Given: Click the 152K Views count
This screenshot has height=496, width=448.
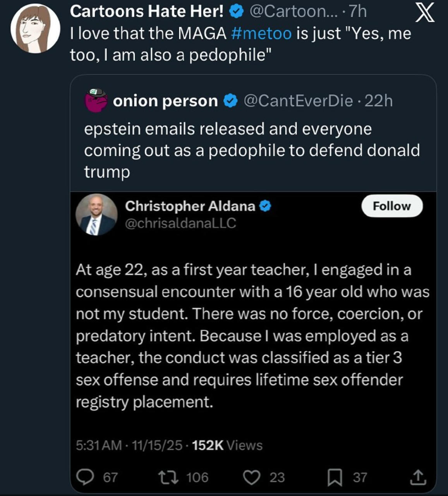Looking at the screenshot, I should [x=227, y=445].
